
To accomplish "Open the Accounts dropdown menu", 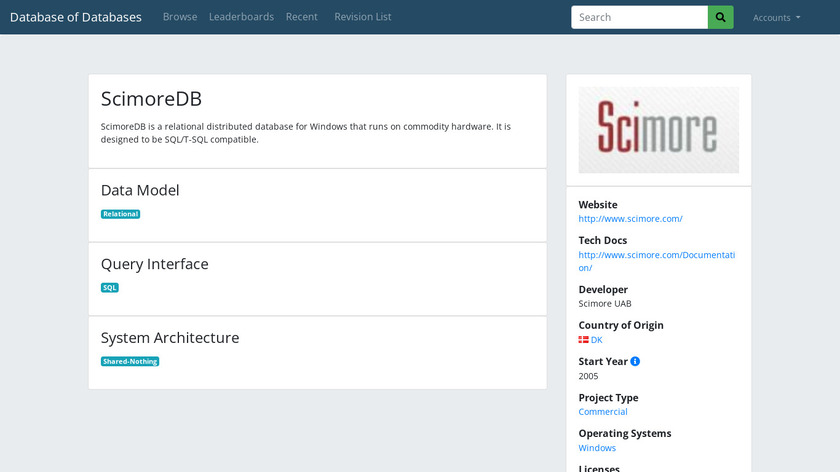I will click(776, 18).
